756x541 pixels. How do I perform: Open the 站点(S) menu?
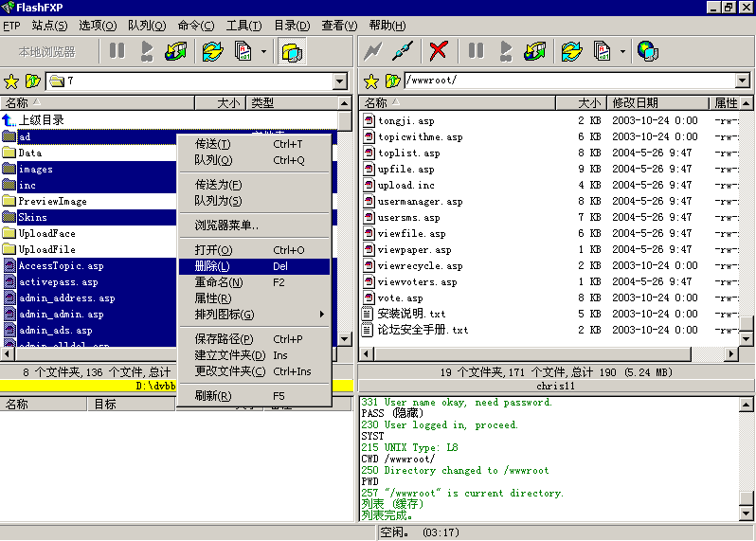tap(49, 26)
